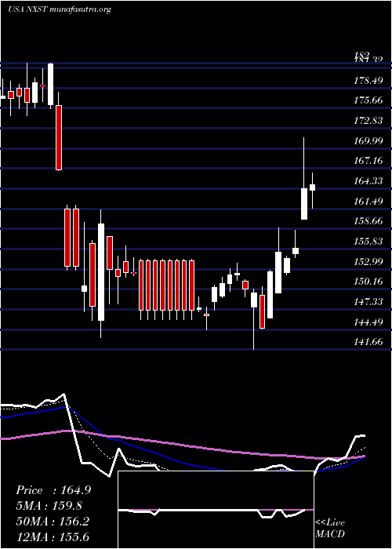Click the 150.16 price axis label
This screenshot has width=392, height=549.
[x=368, y=282]
